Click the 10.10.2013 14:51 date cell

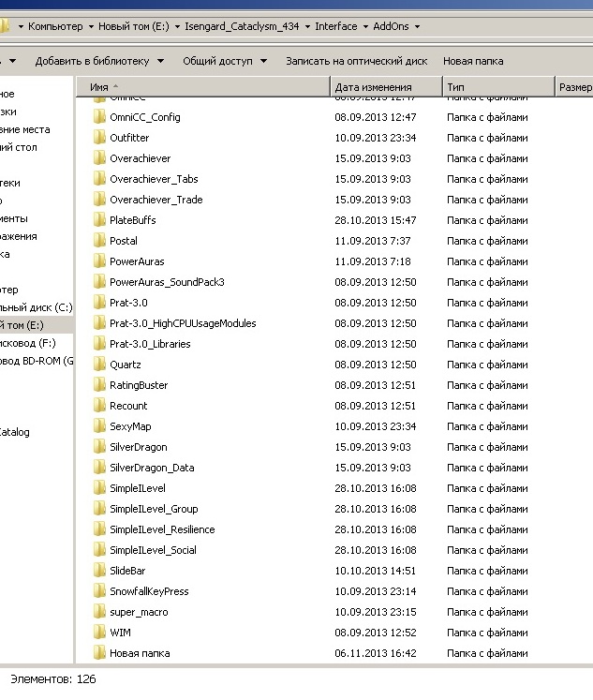pos(376,571)
